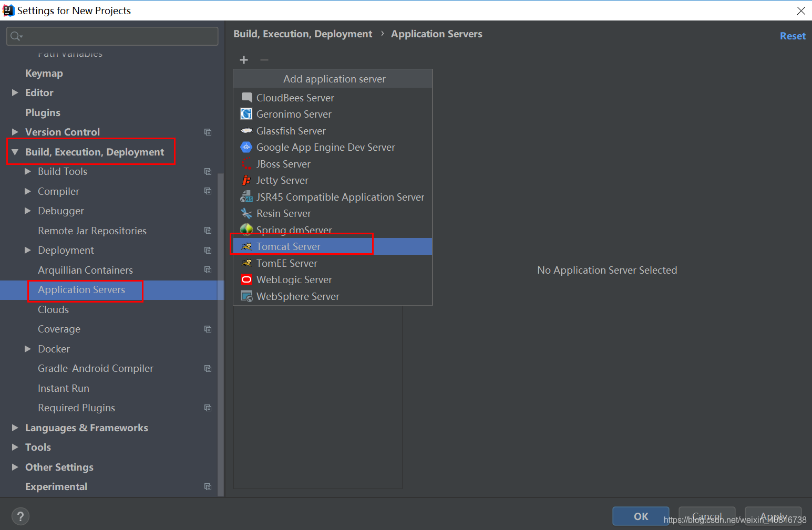Click the Spring dmServer icon
This screenshot has height=530, width=812.
click(246, 230)
